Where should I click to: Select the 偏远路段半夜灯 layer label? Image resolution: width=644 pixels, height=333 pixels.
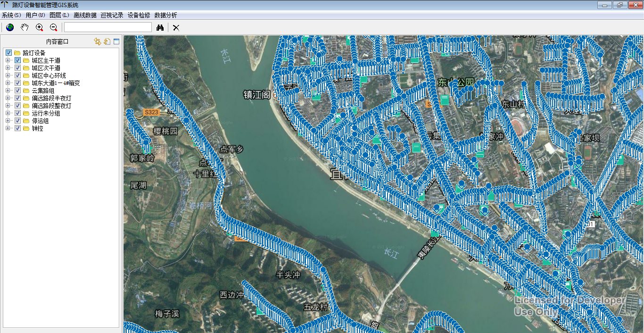[51, 98]
